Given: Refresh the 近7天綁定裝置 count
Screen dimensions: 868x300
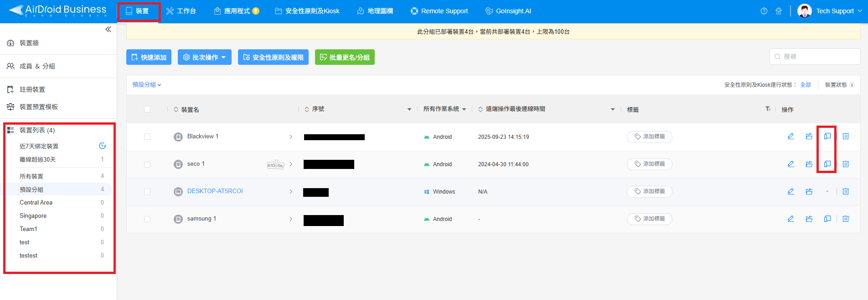Looking at the screenshot, I should (103, 146).
